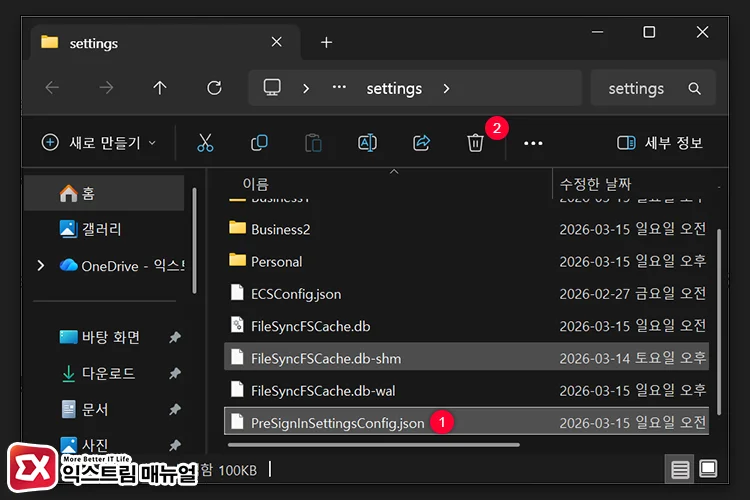Sort by 수정한 날짜 column header
750x500 pixels.
click(x=596, y=184)
